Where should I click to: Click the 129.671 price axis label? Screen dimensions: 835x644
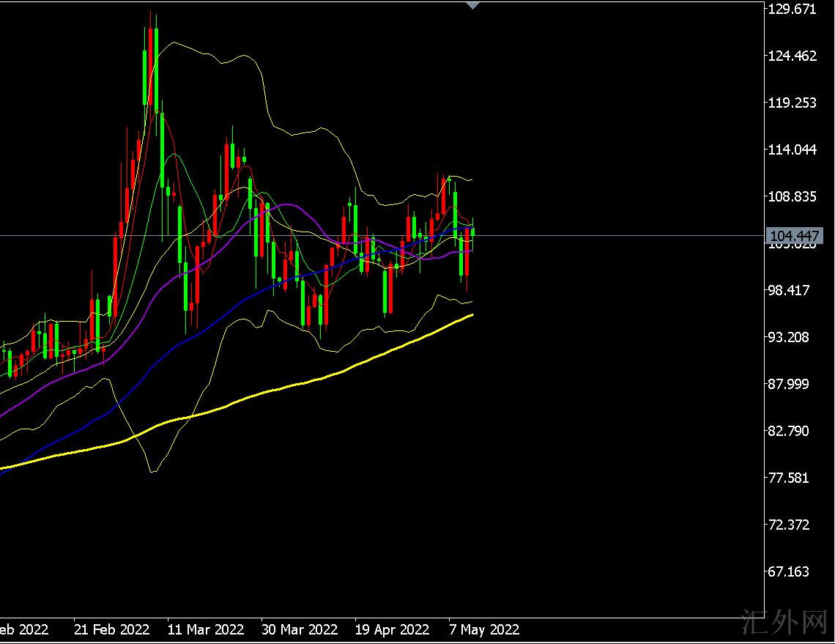coord(793,9)
